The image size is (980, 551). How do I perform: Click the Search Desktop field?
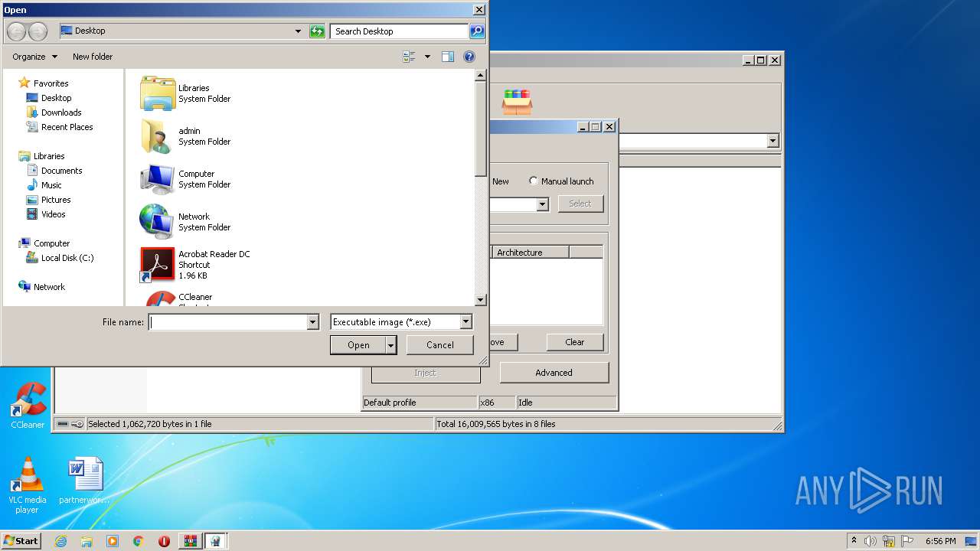400,31
